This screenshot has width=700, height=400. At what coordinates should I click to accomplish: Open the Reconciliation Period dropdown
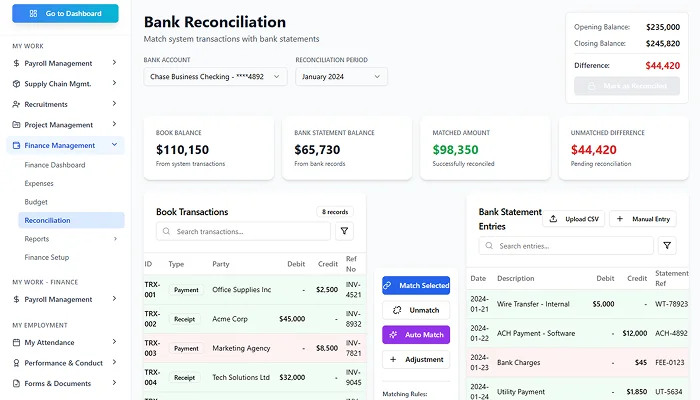[341, 76]
